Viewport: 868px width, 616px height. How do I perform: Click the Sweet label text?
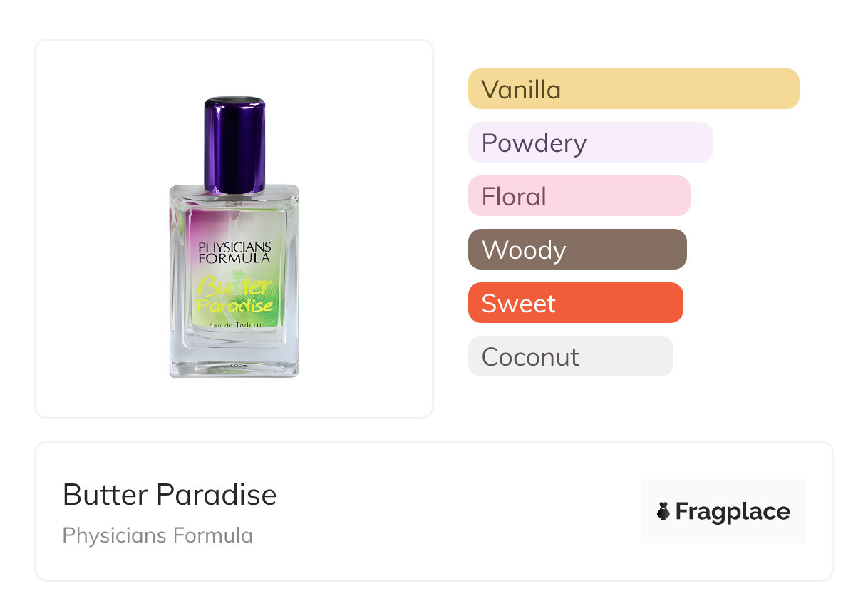(518, 304)
